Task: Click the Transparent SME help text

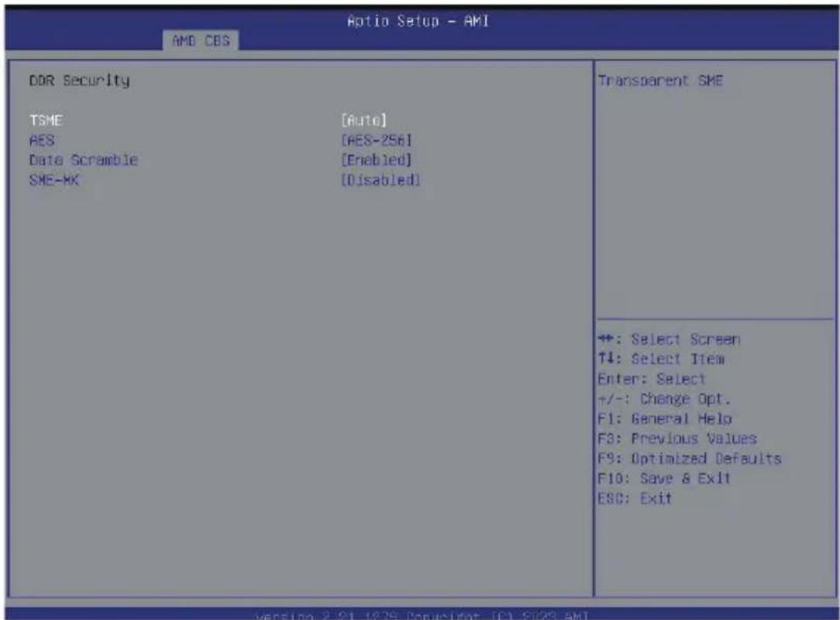Action: 660,81
